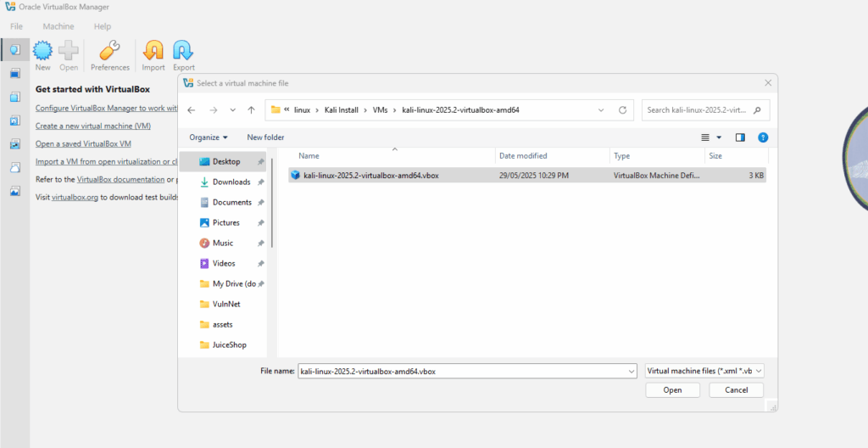The image size is (868, 448).
Task: Select Videos in navigation pane
Action: click(x=223, y=263)
